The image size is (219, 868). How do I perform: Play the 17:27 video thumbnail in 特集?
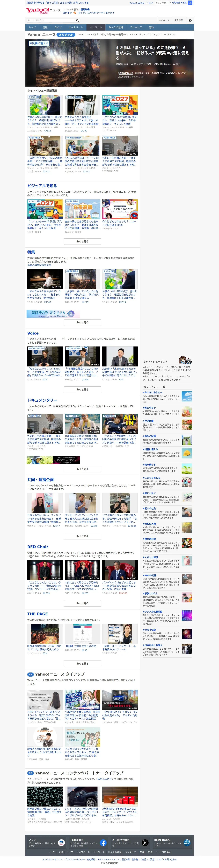[45, 279]
